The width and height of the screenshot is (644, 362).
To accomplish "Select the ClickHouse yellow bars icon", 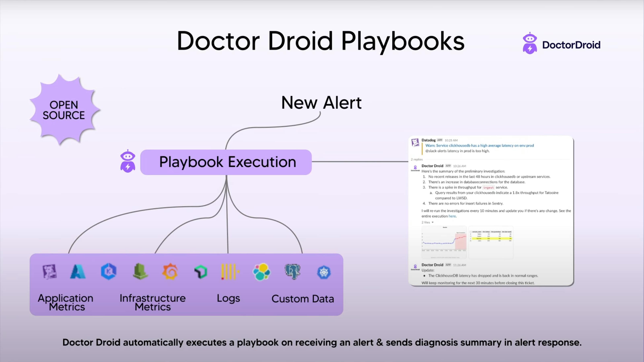I will point(230,271).
